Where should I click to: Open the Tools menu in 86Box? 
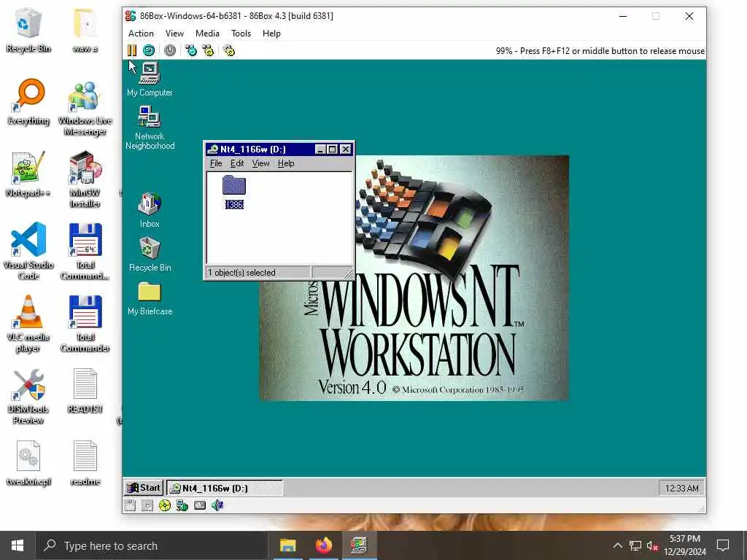241,34
